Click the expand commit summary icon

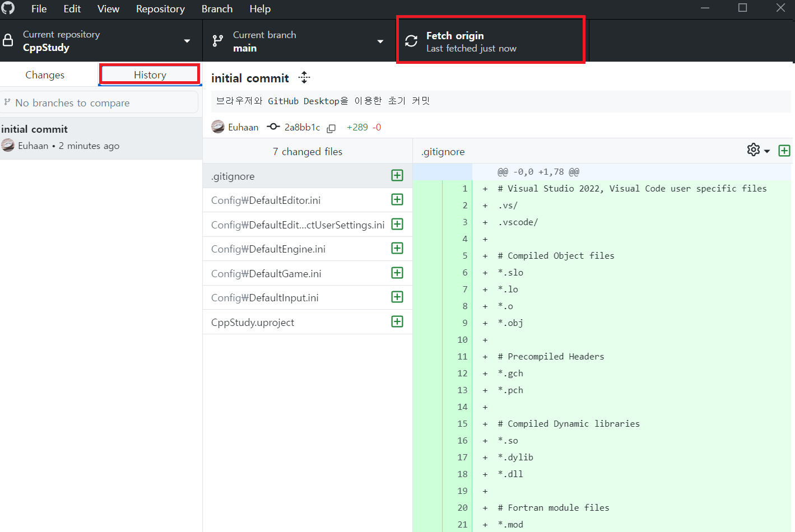click(x=304, y=78)
